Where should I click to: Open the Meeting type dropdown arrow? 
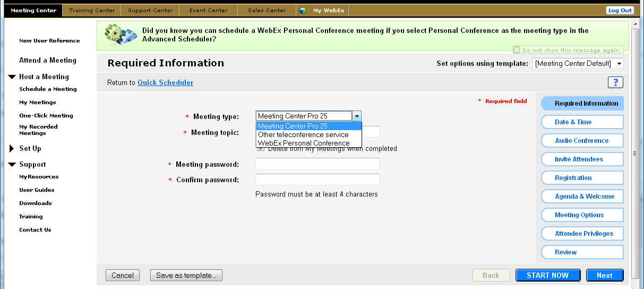point(357,116)
